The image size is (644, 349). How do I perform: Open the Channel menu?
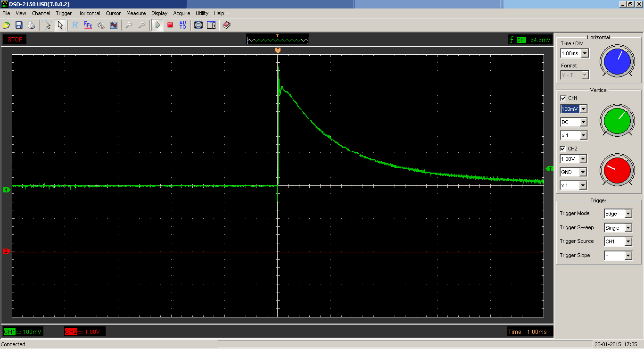(41, 13)
